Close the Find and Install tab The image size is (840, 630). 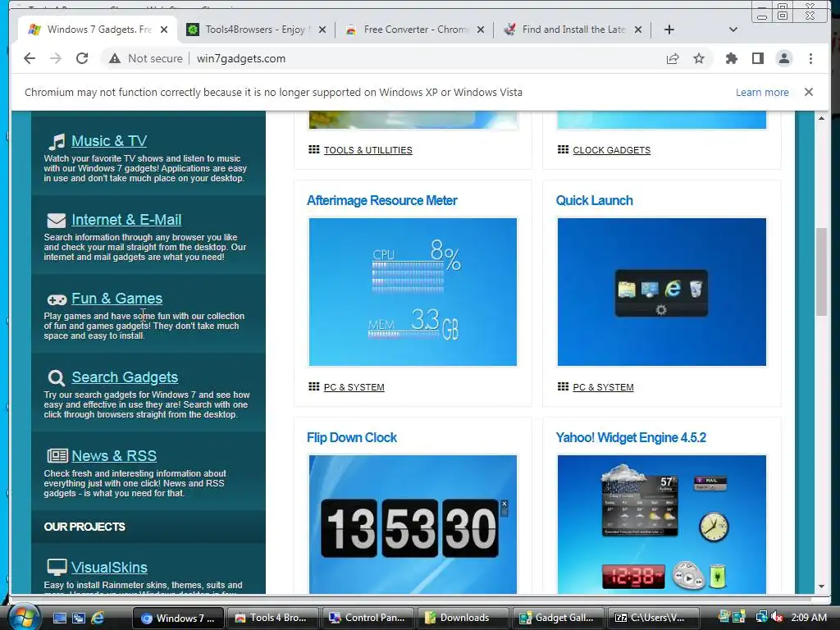[x=638, y=30]
